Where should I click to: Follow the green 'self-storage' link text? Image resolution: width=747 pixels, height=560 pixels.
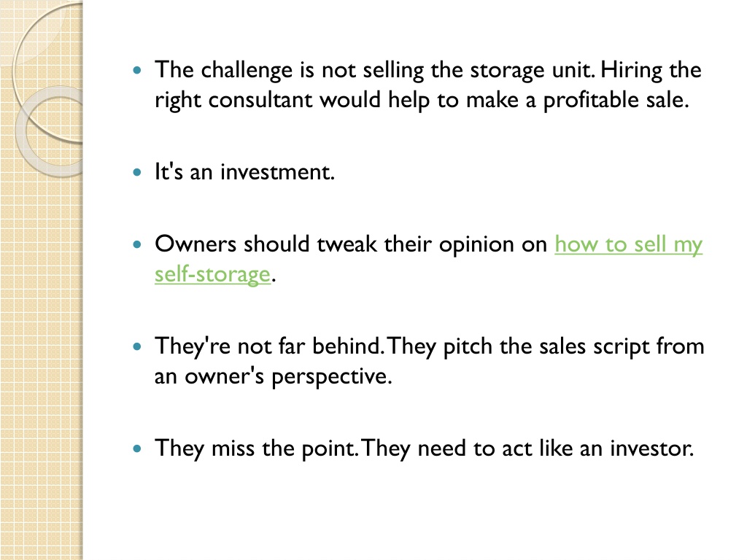pyautogui.click(x=212, y=275)
